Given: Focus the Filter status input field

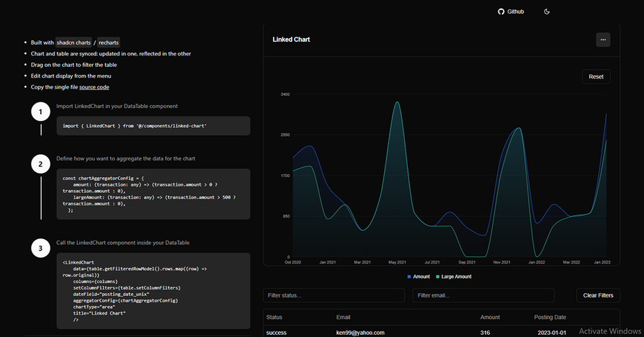Looking at the screenshot, I should pos(334,295).
